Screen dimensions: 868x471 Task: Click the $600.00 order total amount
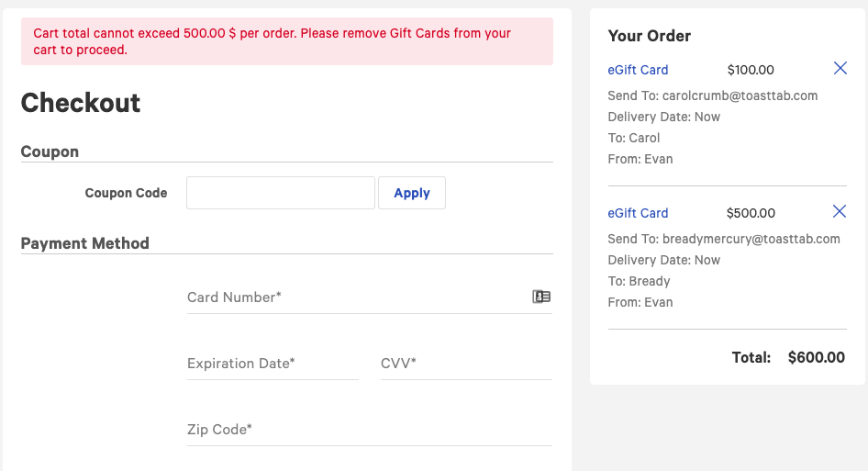(x=816, y=357)
